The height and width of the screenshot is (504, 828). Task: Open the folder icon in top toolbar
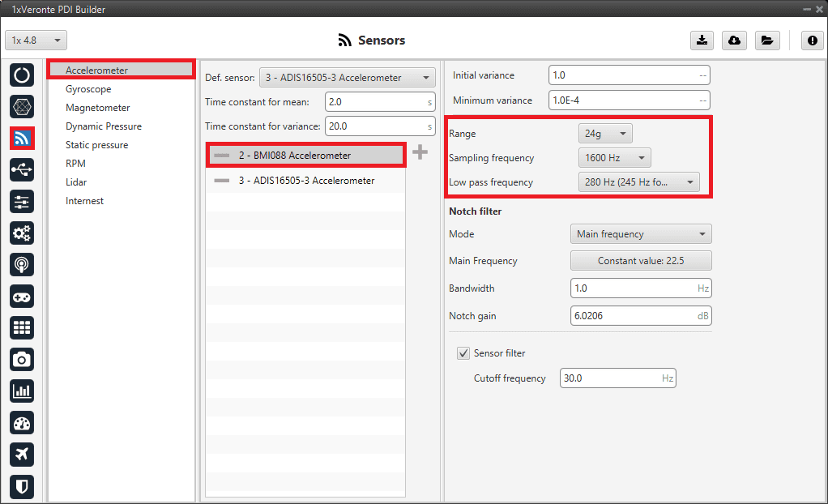(766, 41)
